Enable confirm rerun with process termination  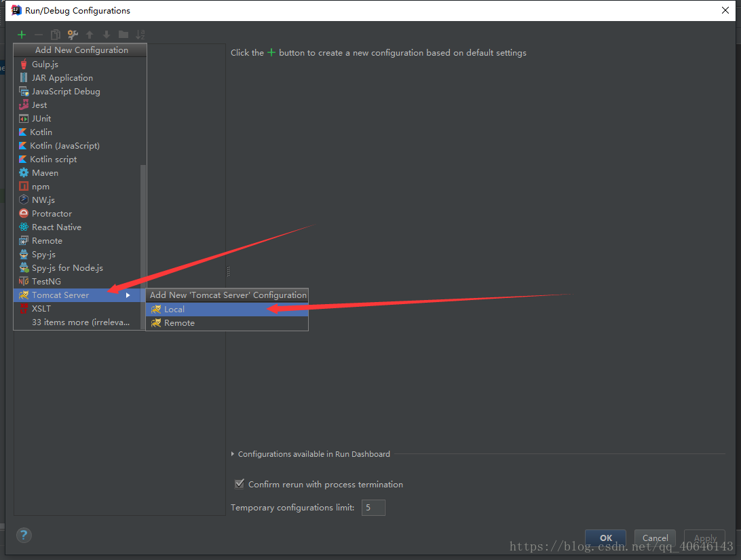tap(239, 484)
